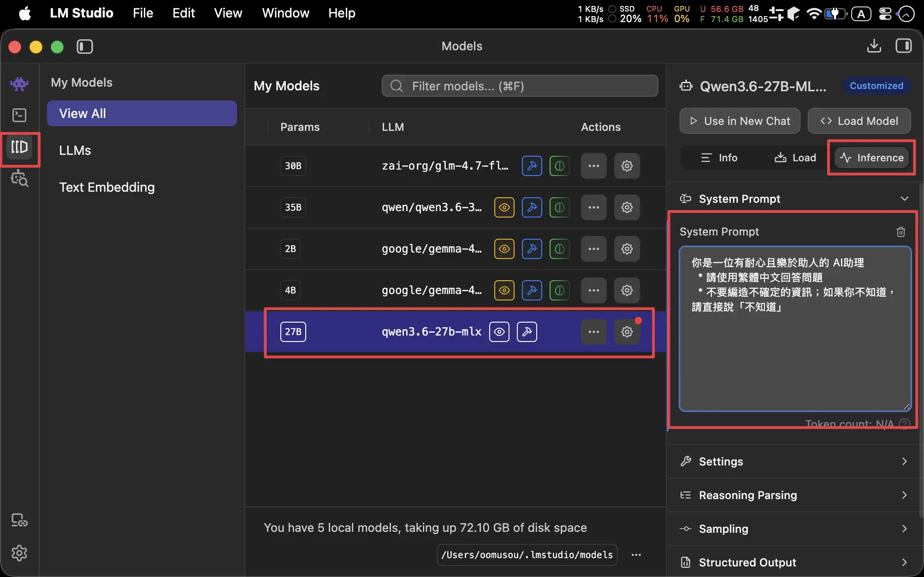Open more actions menu for 2B gemma
This screenshot has width=924, height=577.
[594, 249]
